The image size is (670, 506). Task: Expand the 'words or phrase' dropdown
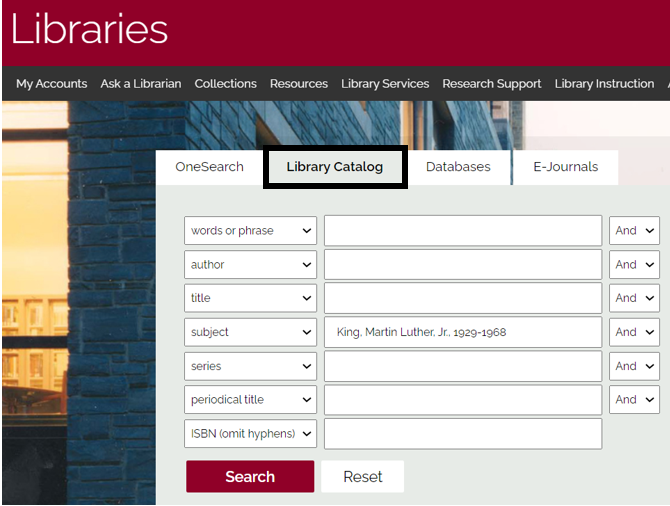pyautogui.click(x=250, y=230)
